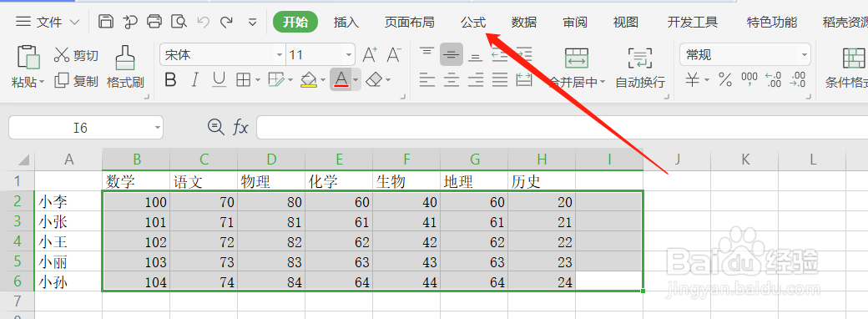Viewport: 868px width, 319px height.
Task: Click in the formula bar input
Action: pyautogui.click(x=562, y=128)
